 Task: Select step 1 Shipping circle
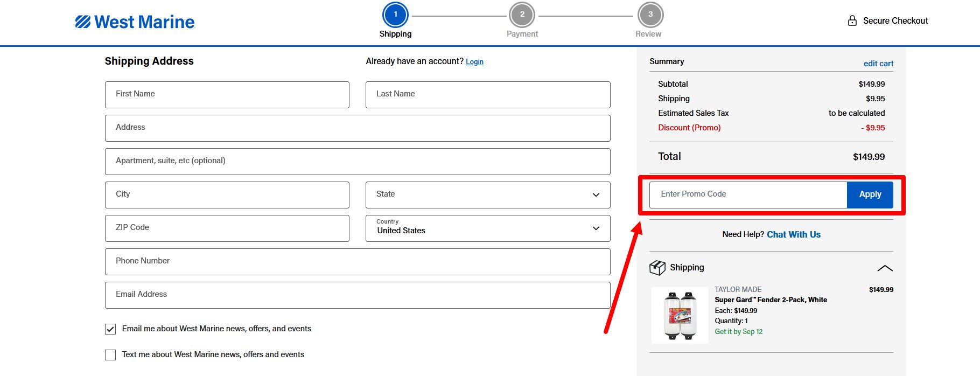395,15
